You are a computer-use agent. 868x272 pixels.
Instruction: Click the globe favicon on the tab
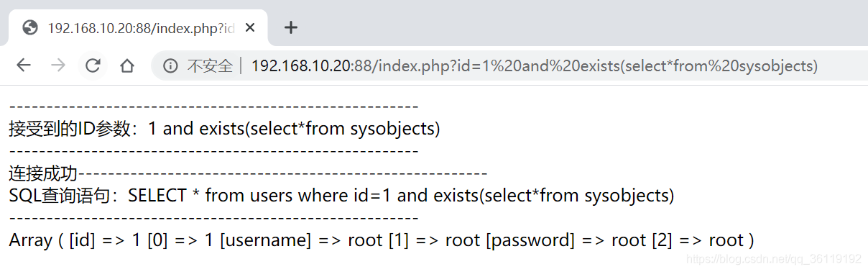point(30,28)
